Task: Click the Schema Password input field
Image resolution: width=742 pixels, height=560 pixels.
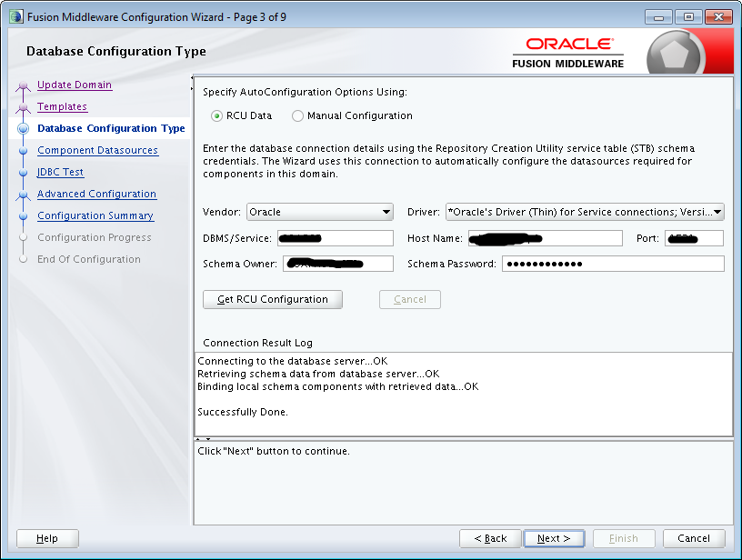Action: 613,264
